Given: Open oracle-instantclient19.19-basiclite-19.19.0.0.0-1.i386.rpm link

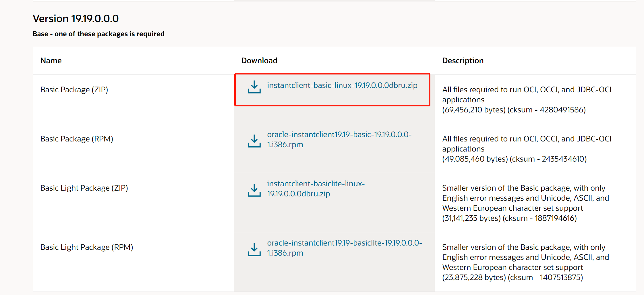Looking at the screenshot, I should coord(345,248).
